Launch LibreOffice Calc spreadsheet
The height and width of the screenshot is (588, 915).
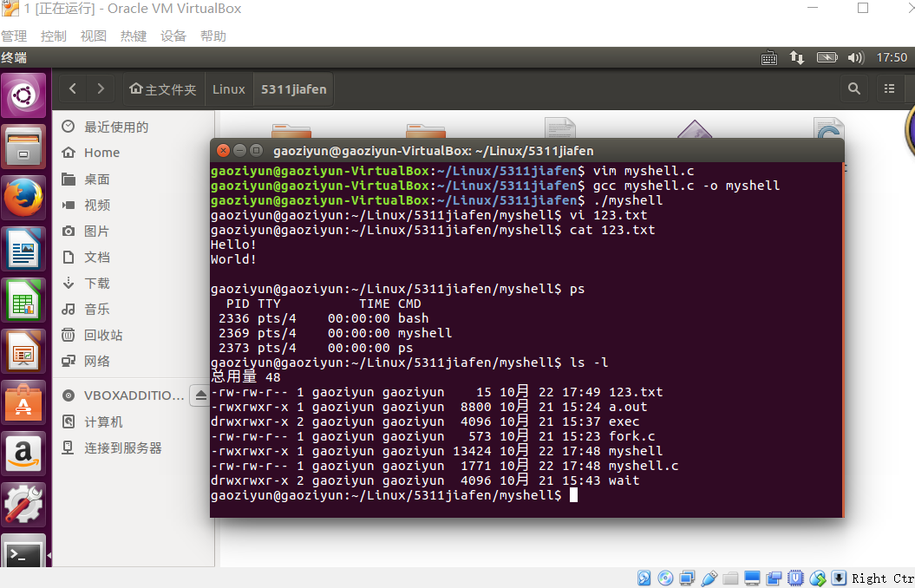coord(23,301)
